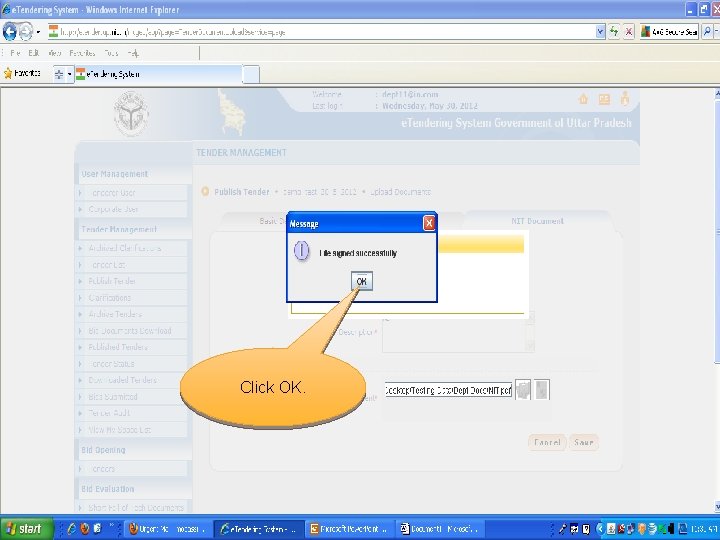
Task: Click the search magnifier icon
Action: click(707, 32)
